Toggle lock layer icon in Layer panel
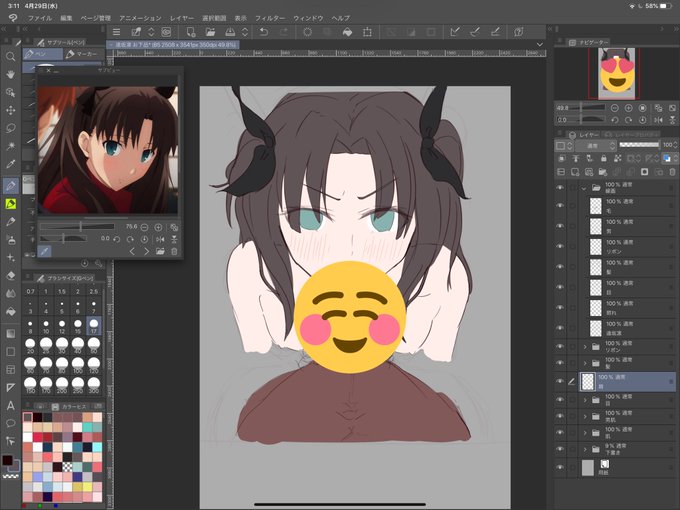680x510 pixels. tap(603, 159)
